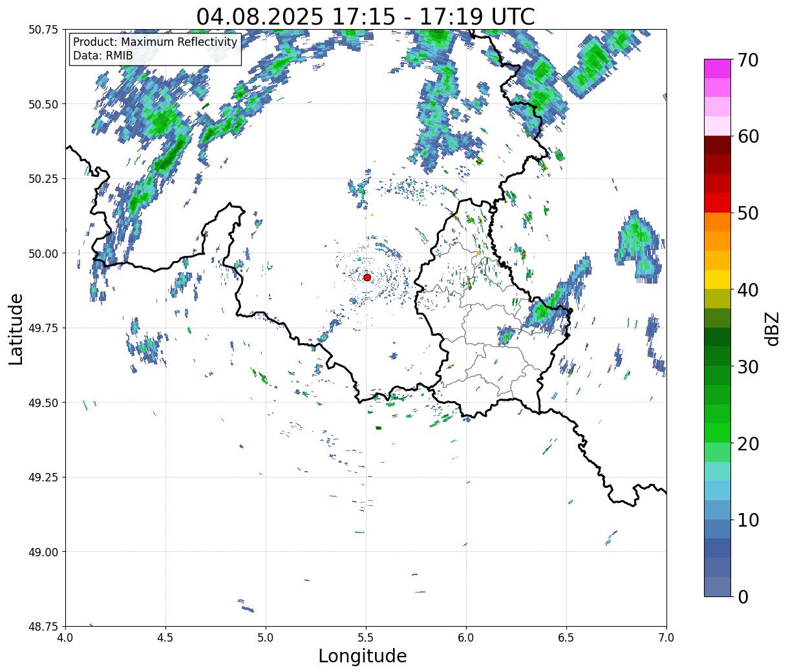Click the latitude tick label "50.50"
788x672 pixels.
[43, 104]
